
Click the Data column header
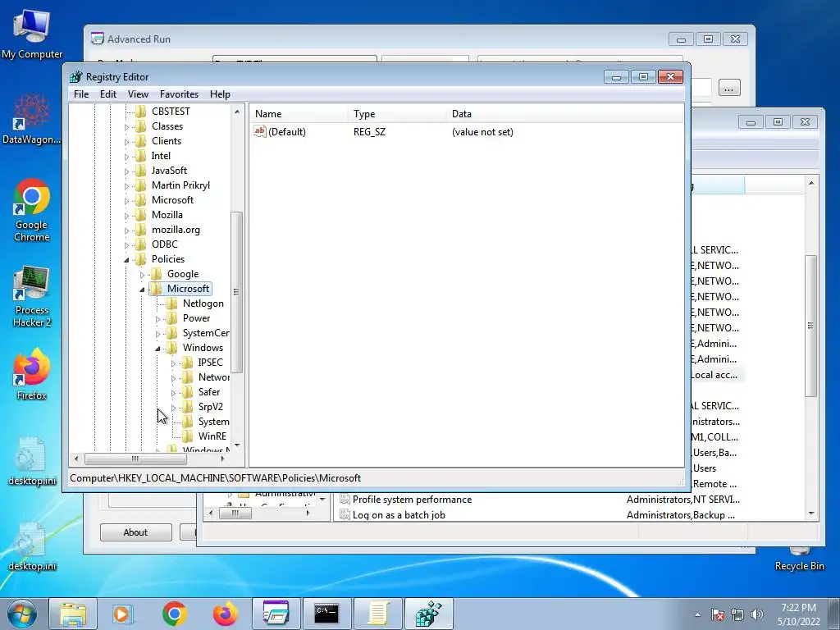pos(564,113)
